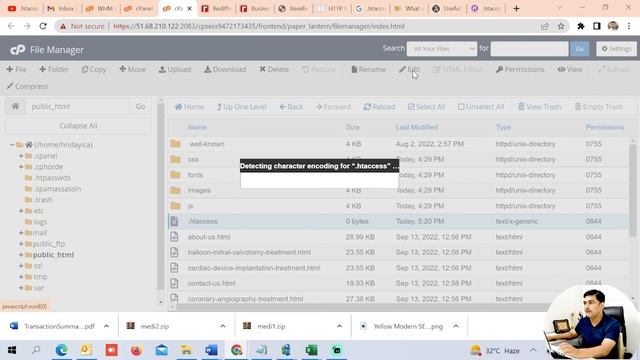Open Excel from the taskbar
This screenshot has width=640, height=360.
(311, 350)
